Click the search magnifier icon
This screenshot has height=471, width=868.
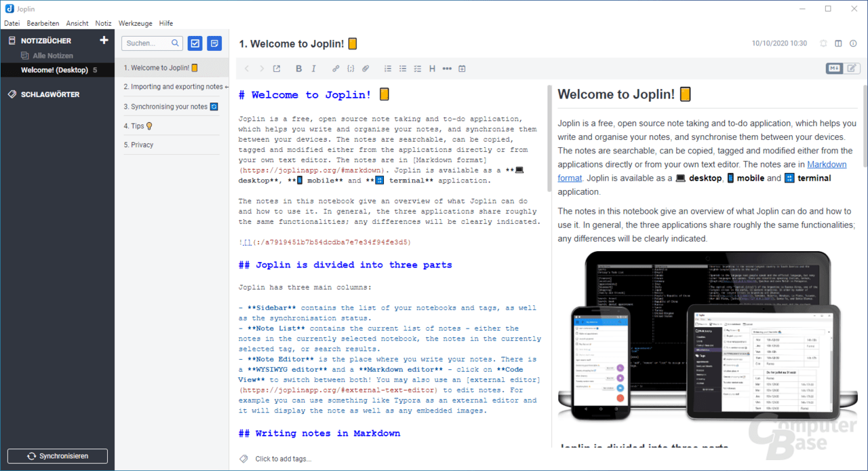(176, 43)
